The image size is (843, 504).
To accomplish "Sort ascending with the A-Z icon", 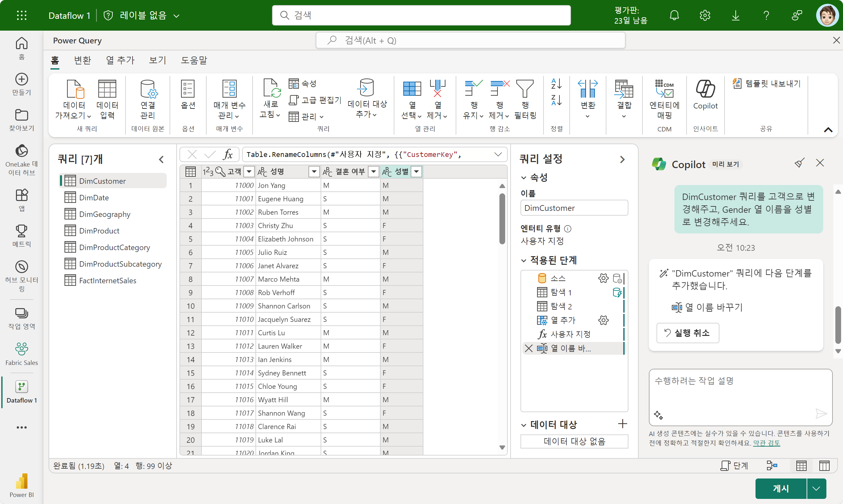I will point(556,84).
